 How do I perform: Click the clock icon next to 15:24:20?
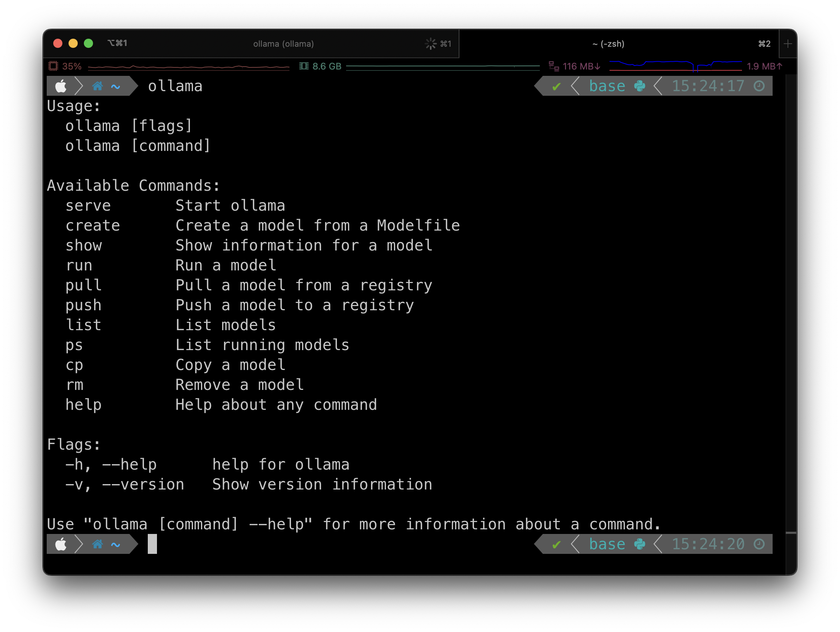pyautogui.click(x=759, y=544)
